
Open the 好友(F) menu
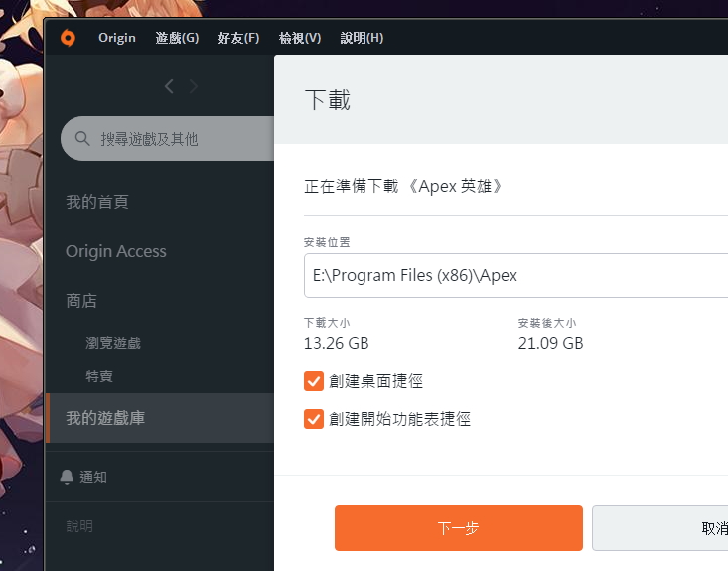pyautogui.click(x=238, y=38)
